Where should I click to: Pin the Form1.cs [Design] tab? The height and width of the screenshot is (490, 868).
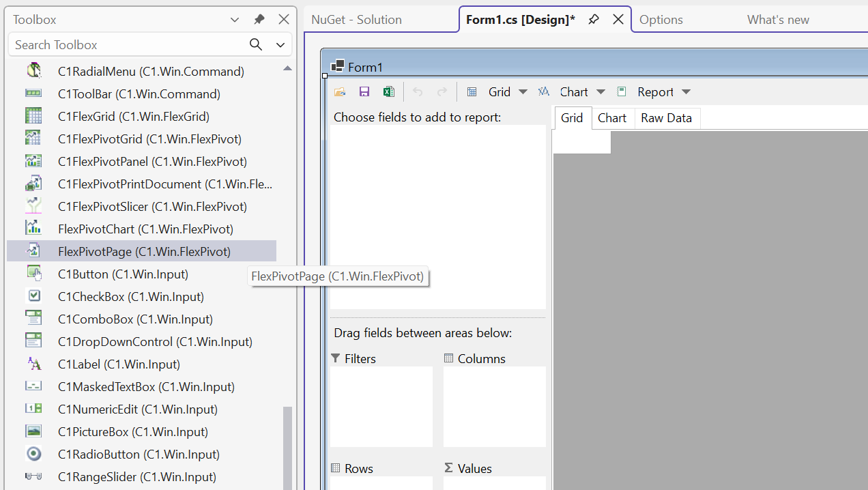click(x=594, y=20)
